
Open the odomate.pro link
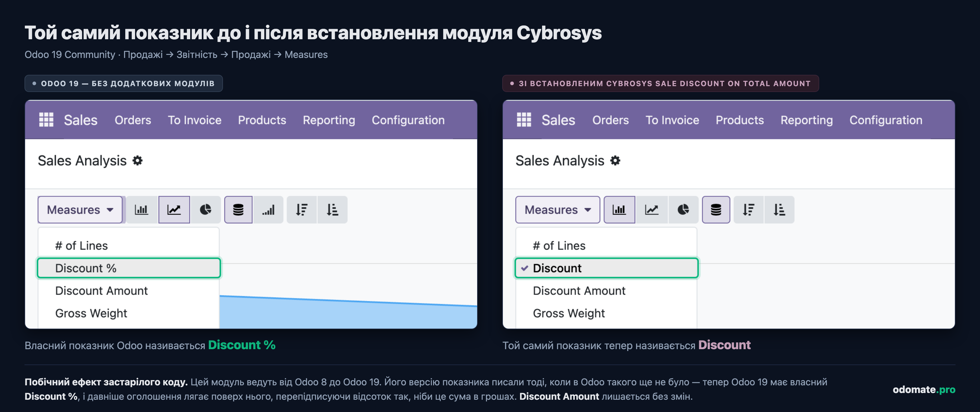click(x=924, y=390)
